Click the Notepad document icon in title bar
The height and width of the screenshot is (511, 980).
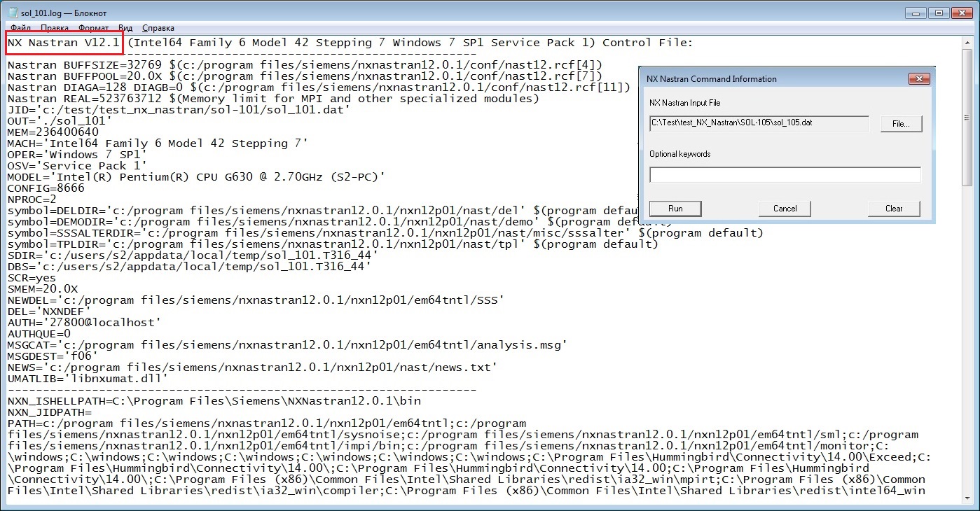click(x=13, y=13)
